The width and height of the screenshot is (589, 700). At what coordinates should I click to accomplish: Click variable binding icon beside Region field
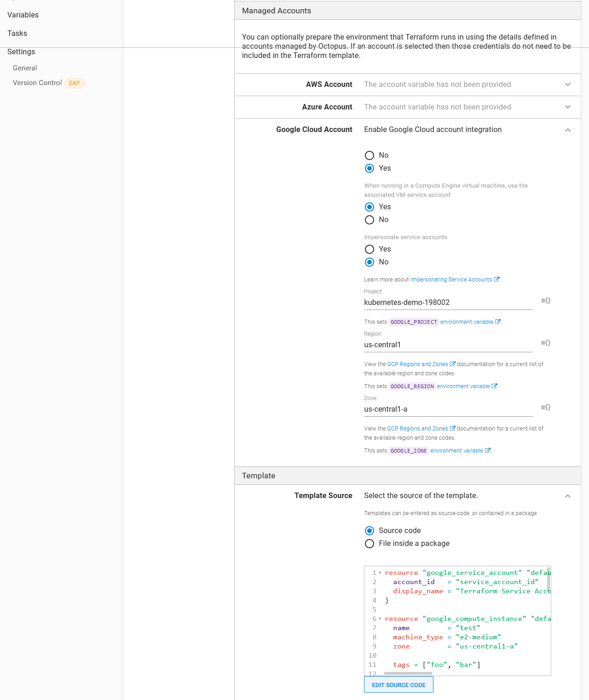pos(545,343)
